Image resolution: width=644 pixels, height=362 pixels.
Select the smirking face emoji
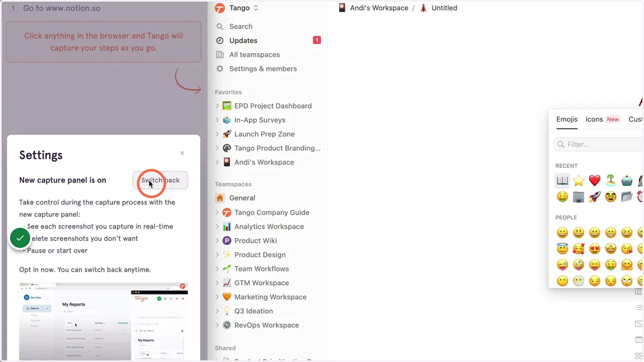595,281
